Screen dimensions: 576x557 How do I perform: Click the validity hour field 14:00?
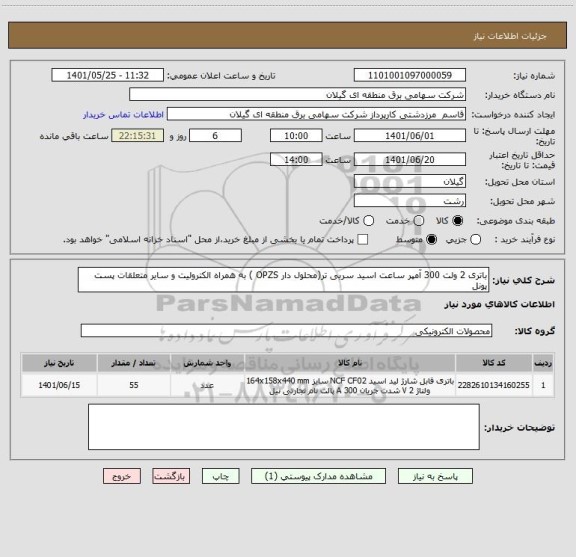click(296, 159)
